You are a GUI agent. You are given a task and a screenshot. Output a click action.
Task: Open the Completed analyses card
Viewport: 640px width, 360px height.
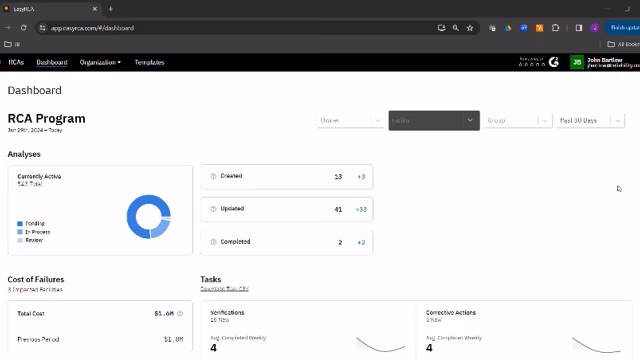[x=287, y=242]
